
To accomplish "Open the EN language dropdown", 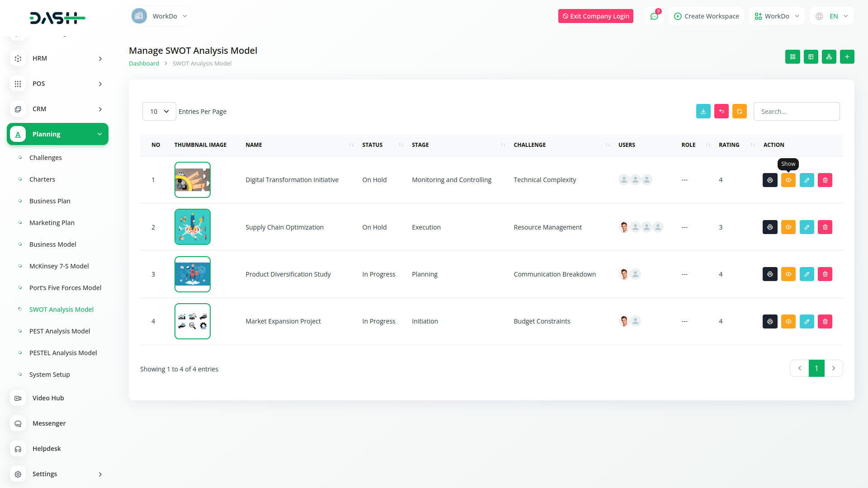I will [x=832, y=16].
